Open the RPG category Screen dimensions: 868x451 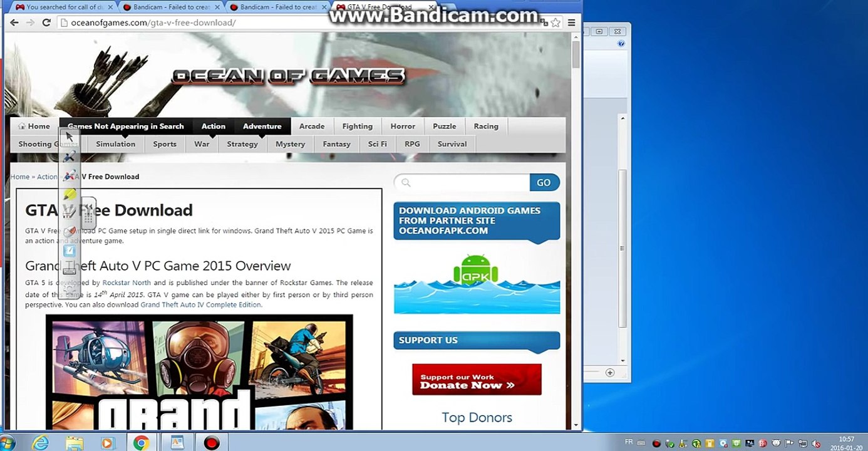pos(412,144)
